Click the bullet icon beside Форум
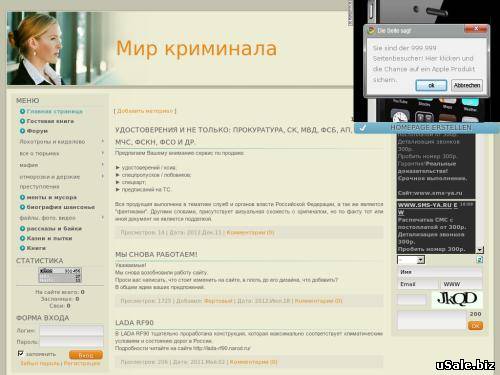This screenshot has width=500, height=375. [x=22, y=131]
